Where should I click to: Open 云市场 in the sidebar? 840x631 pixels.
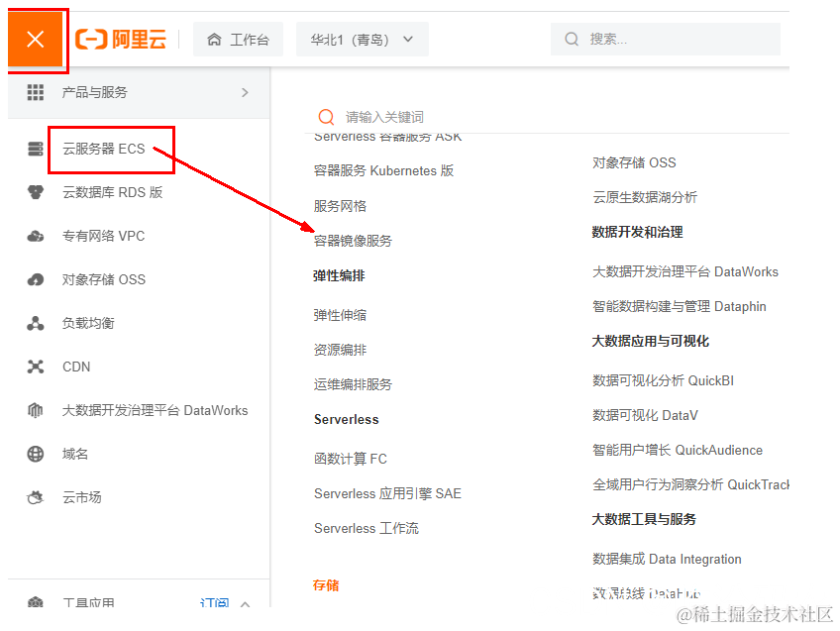coord(82,497)
